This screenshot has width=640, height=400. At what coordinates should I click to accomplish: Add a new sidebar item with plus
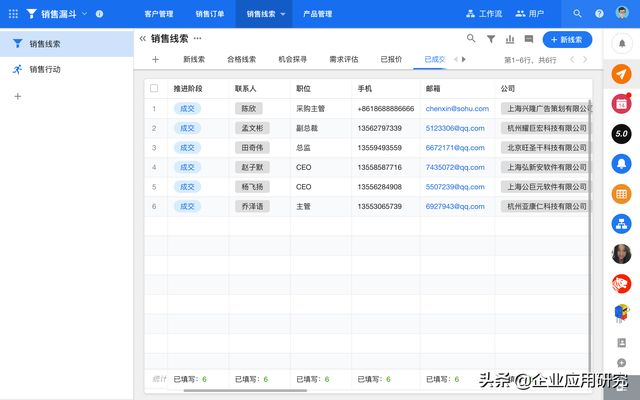tap(18, 96)
